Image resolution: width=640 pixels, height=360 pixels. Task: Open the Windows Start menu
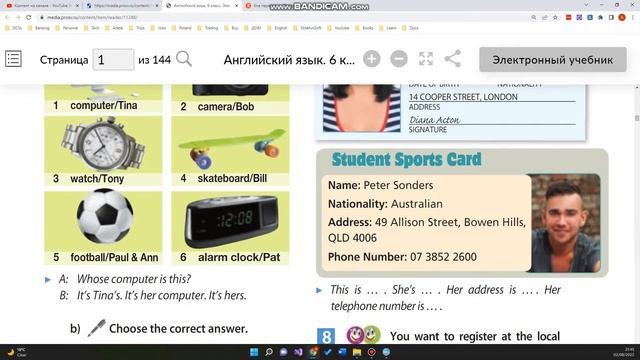(x=254, y=352)
